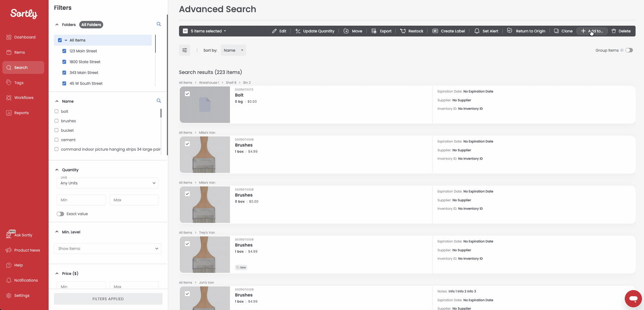This screenshot has height=310, width=644.
Task: Click the Filters Applied button
Action: pyautogui.click(x=108, y=299)
